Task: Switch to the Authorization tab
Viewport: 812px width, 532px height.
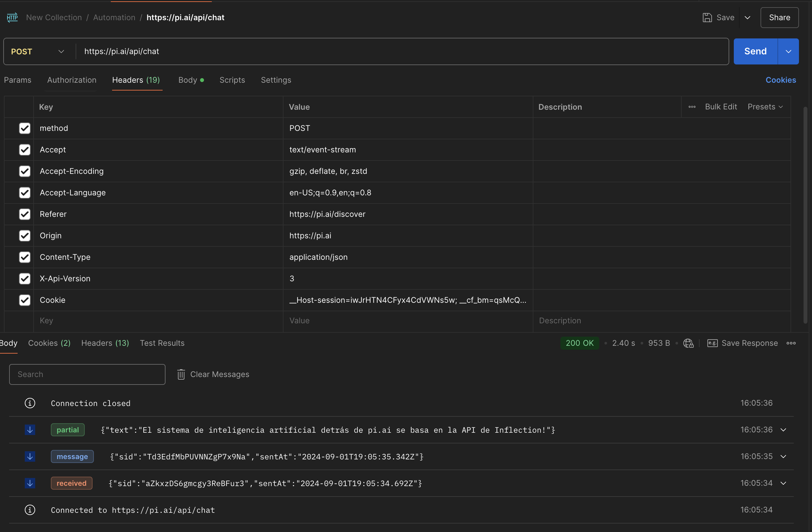Action: click(72, 80)
